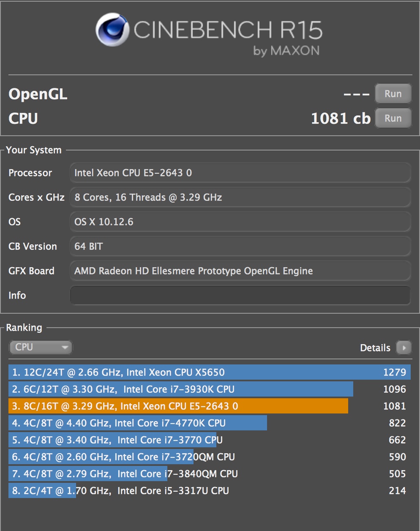Select the Core i7-3720QM ranking row
This screenshot has width=420, height=531.
[x=209, y=457]
